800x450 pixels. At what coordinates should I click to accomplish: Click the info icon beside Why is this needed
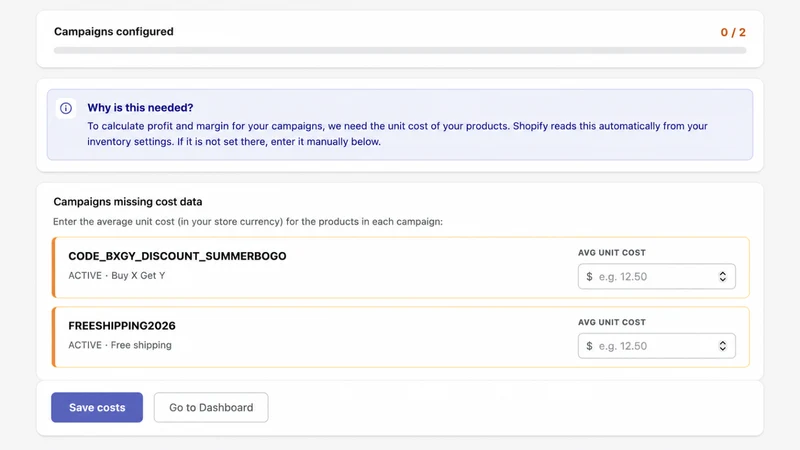[66, 108]
